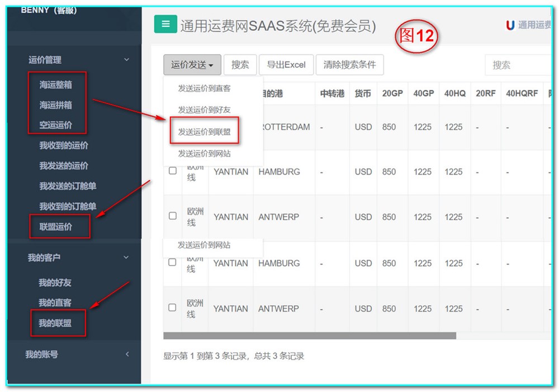This screenshot has width=559, height=392.
Task: Open 海运整箱 in the sidebar
Action: pos(55,85)
